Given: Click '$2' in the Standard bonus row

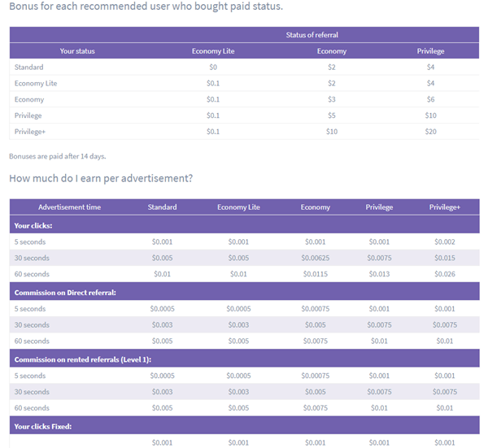Looking at the screenshot, I should click(x=332, y=67).
